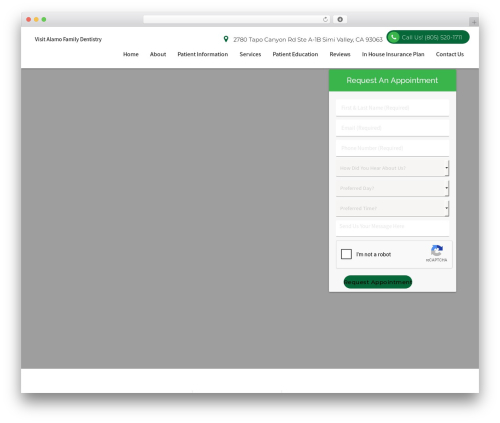Focus the First & Last Name field

(392, 108)
